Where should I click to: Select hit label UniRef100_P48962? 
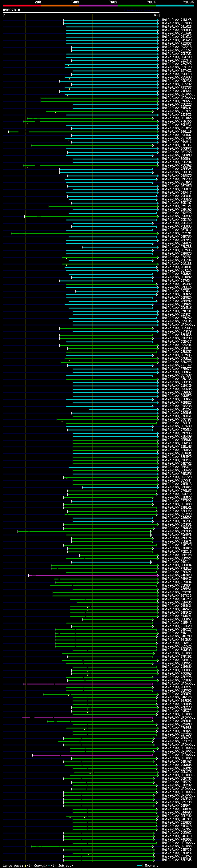pyautogui.click(x=177, y=839)
